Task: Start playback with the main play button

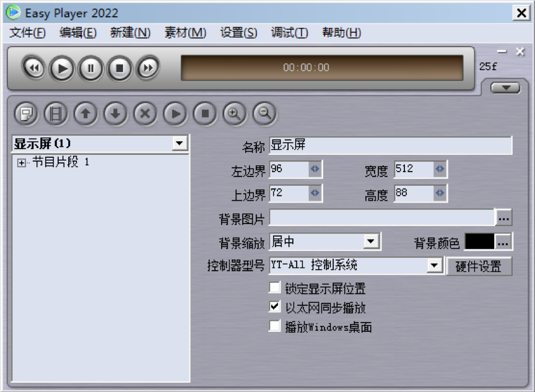Action: [x=62, y=68]
